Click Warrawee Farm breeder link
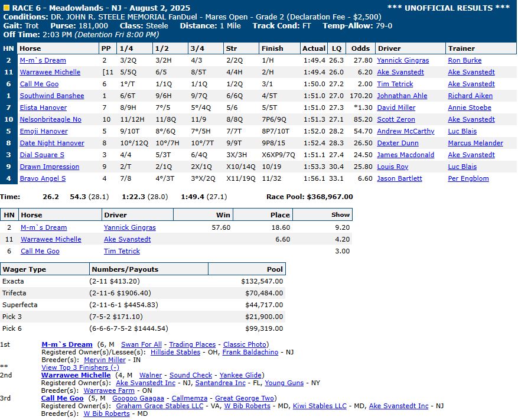Image resolution: width=518 pixels, height=420 pixels. coord(109,390)
